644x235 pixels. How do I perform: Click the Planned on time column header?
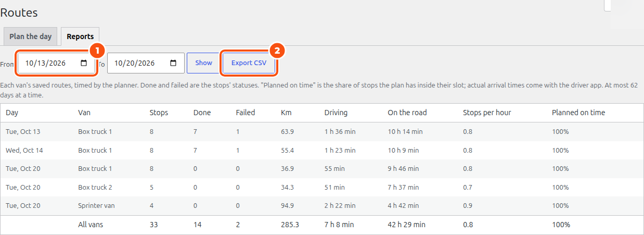(x=578, y=113)
